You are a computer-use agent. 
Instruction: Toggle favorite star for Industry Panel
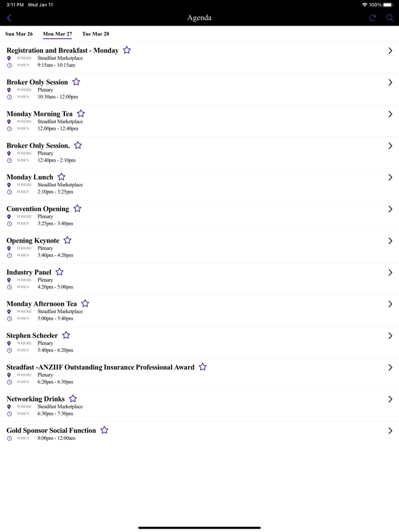[x=59, y=272]
